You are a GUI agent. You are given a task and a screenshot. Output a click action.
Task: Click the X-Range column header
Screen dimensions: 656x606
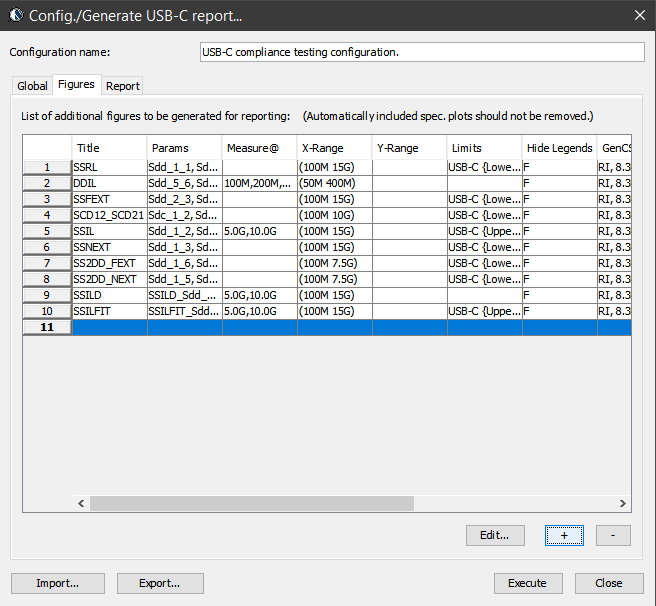pos(334,148)
